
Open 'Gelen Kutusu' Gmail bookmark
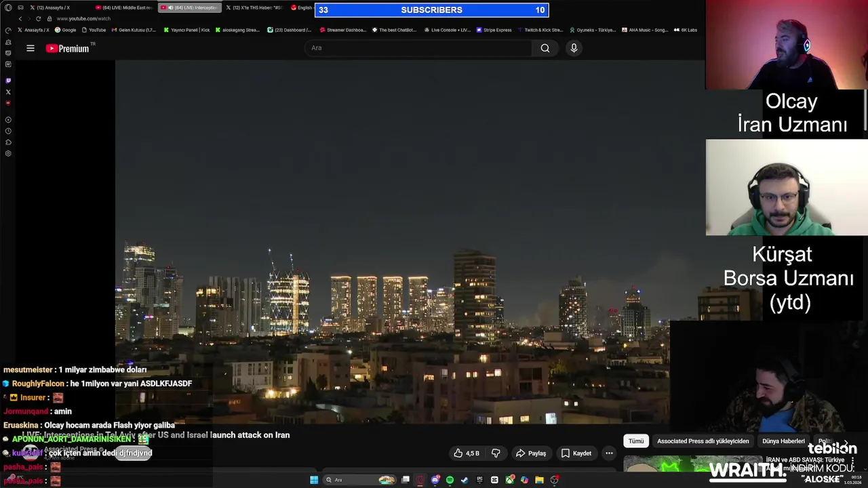pos(133,30)
